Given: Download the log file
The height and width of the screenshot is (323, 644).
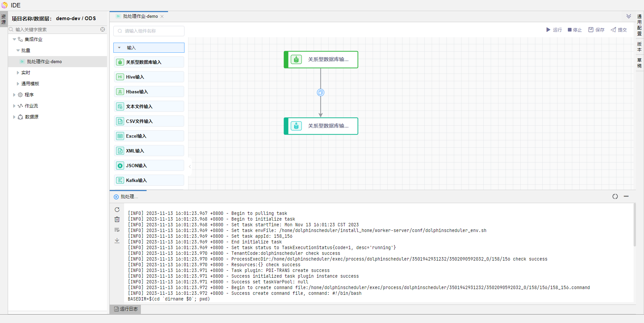Looking at the screenshot, I should click(117, 240).
